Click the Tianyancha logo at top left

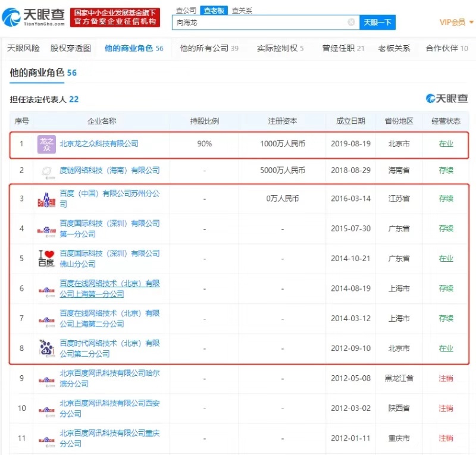pos(33,17)
